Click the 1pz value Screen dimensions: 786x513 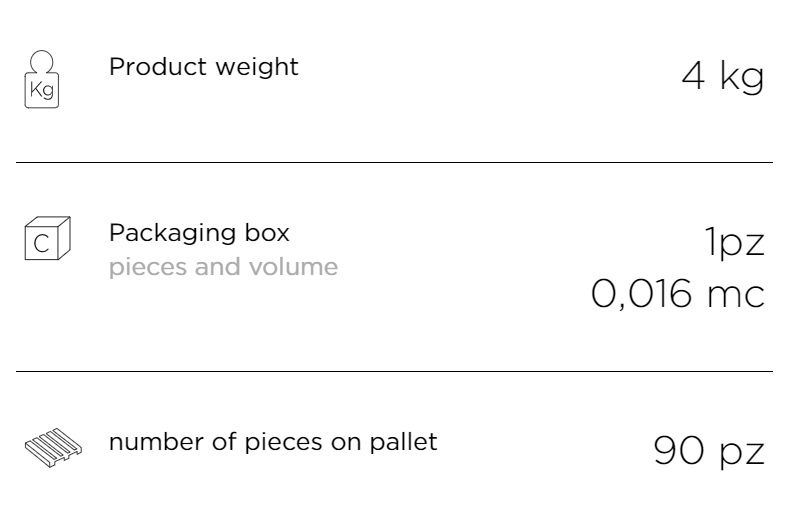tap(734, 243)
